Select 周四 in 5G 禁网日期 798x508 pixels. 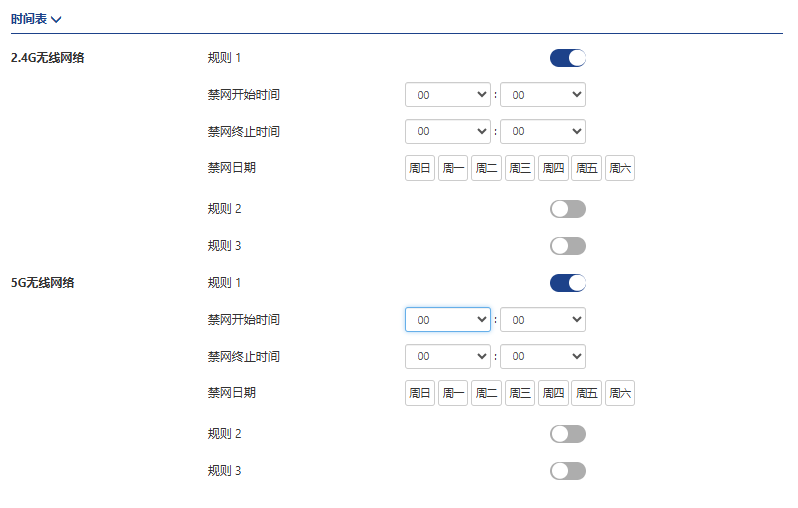click(x=553, y=393)
